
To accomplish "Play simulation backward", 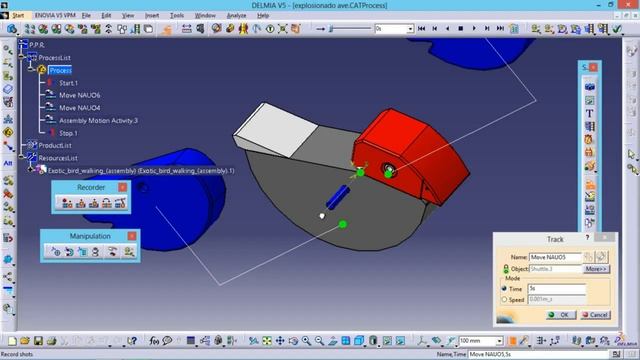I will (x=447, y=28).
